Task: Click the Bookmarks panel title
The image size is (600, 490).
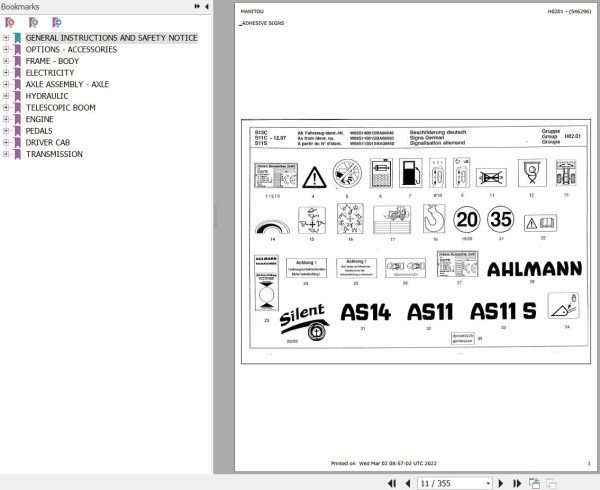Action: coord(20,7)
